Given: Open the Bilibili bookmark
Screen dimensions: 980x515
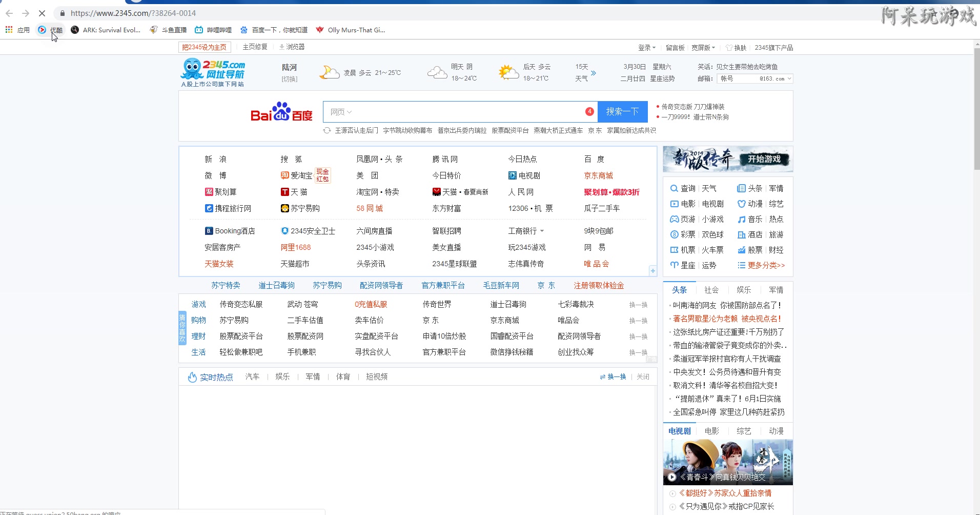Looking at the screenshot, I should [x=213, y=30].
